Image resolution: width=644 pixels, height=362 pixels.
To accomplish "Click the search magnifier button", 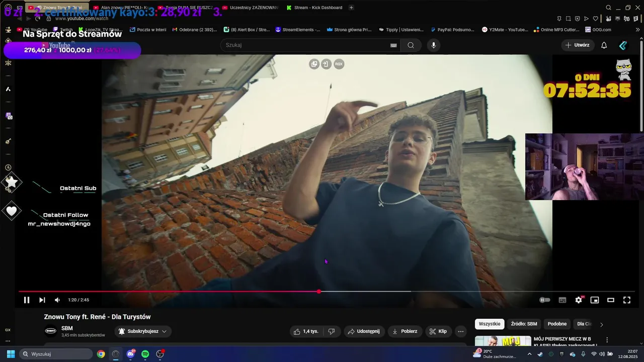I will coord(411,45).
